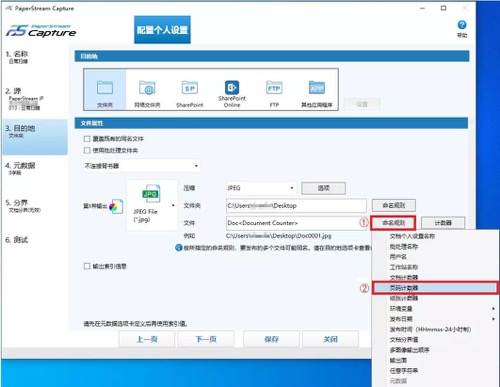Select 纸张计数器 in the naming menu
Viewport: 500px width, 387px height.
(404, 298)
